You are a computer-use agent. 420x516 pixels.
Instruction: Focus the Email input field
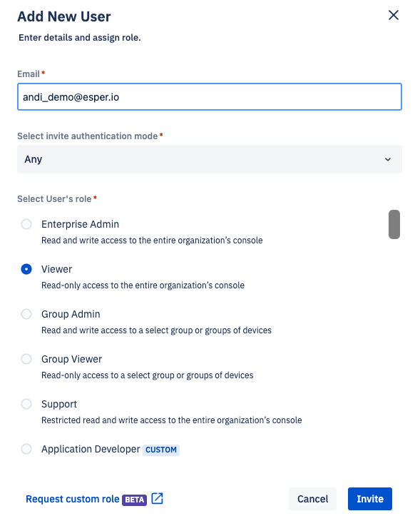210,97
